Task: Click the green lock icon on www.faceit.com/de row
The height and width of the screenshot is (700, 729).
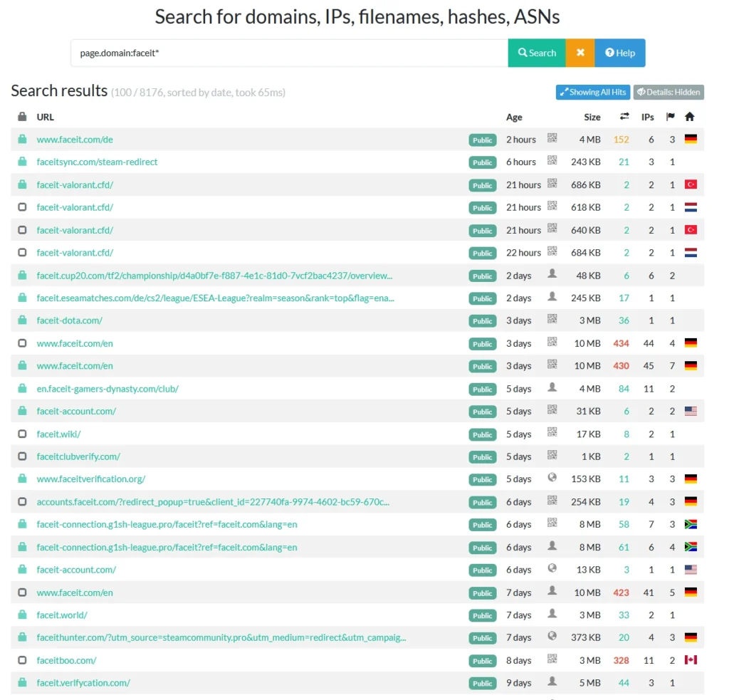Action: click(x=22, y=139)
